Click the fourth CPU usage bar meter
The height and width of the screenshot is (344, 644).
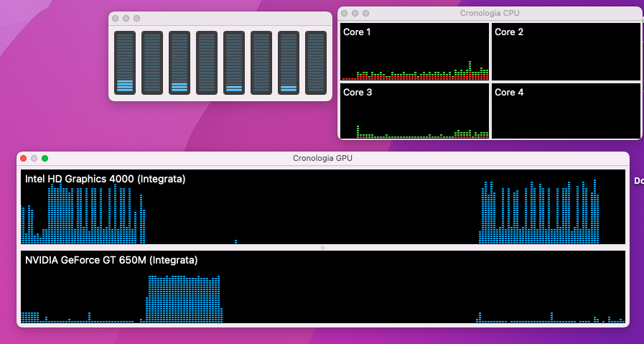click(x=207, y=62)
